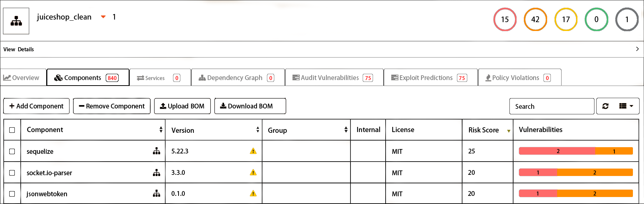
Task: Click the Add Component button
Action: (36, 106)
